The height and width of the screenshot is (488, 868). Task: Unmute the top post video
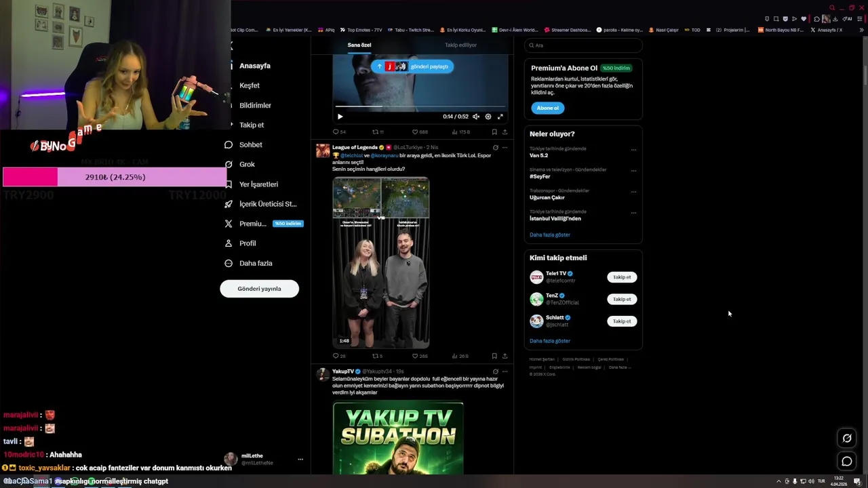[476, 117]
